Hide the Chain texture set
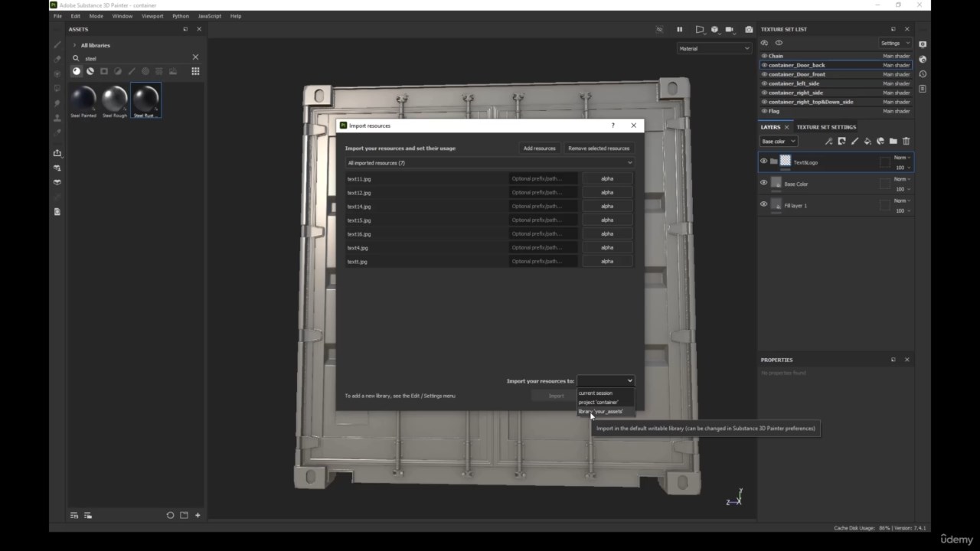This screenshot has height=551, width=980. pos(764,55)
